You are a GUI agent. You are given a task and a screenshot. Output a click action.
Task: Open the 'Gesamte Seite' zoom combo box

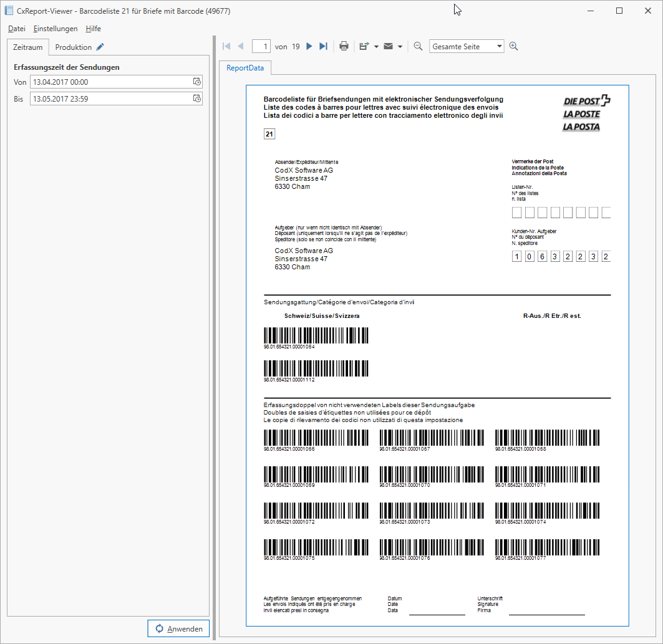[x=467, y=47]
